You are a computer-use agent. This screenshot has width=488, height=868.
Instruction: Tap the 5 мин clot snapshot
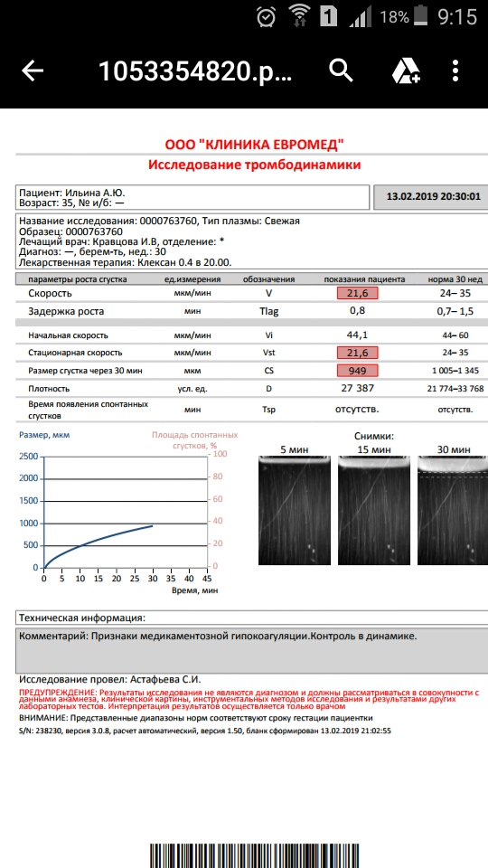point(295,510)
